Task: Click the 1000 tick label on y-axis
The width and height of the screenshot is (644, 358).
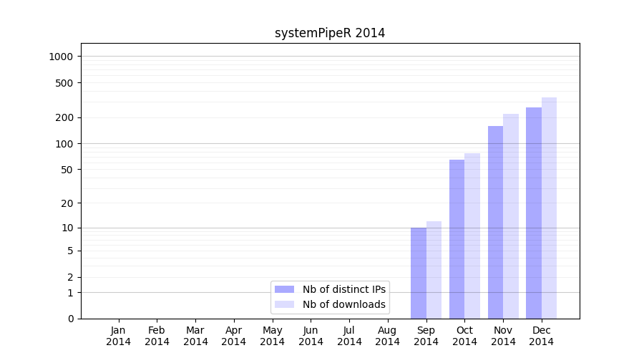Action: (x=62, y=57)
